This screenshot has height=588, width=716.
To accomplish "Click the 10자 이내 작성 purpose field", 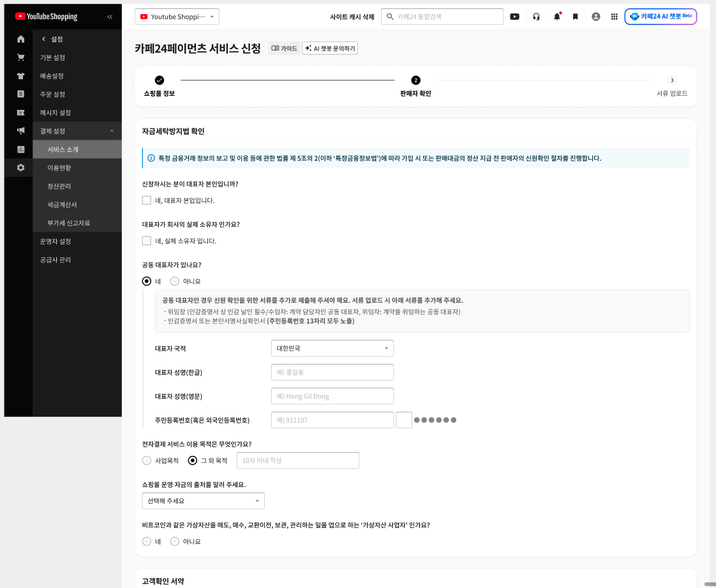I will click(298, 460).
